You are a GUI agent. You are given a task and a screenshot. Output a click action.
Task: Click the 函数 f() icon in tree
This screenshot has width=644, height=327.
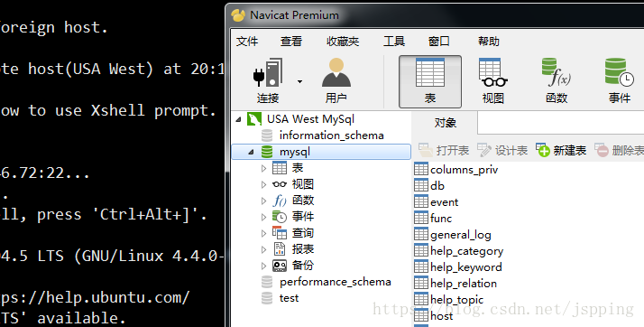pyautogui.click(x=280, y=201)
